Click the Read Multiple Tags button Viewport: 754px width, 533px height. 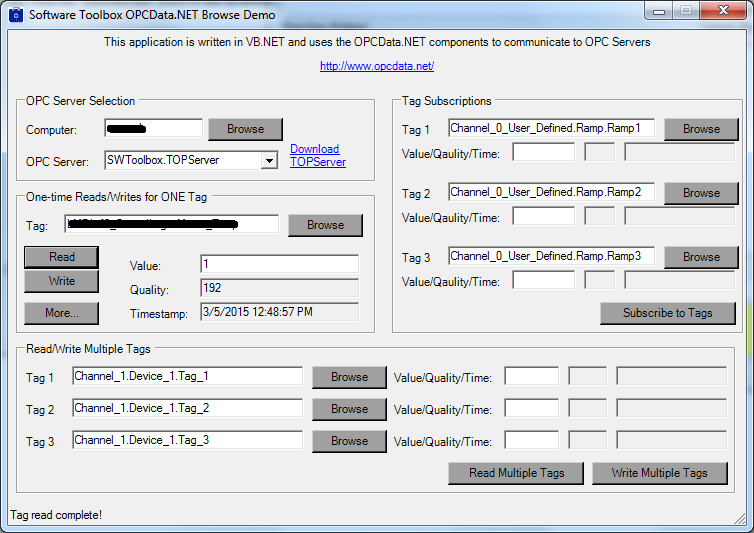coord(516,473)
